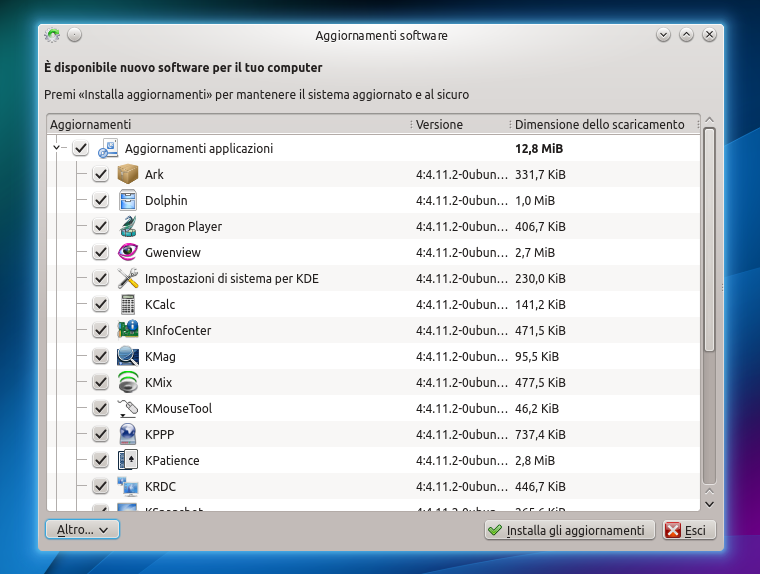The image size is (760, 574).
Task: Click the KMag magnifier icon
Action: click(128, 356)
